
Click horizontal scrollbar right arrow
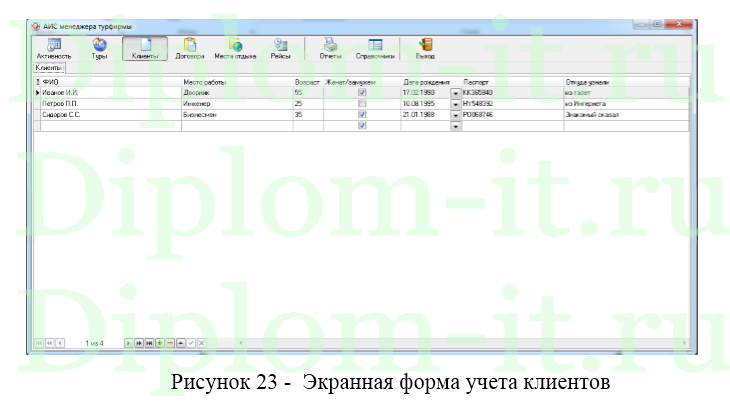[x=684, y=343]
